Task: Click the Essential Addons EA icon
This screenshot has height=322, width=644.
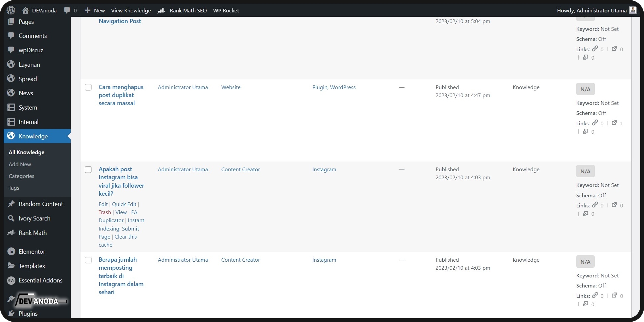Action: pos(11,280)
